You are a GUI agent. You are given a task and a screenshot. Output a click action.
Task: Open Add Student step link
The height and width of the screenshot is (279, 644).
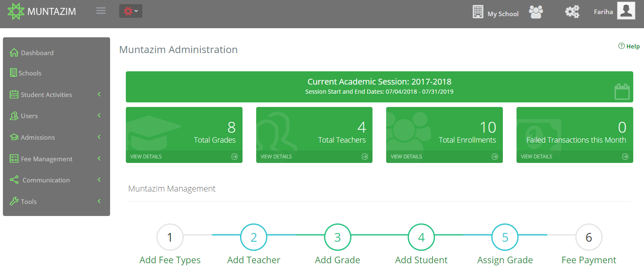click(421, 260)
